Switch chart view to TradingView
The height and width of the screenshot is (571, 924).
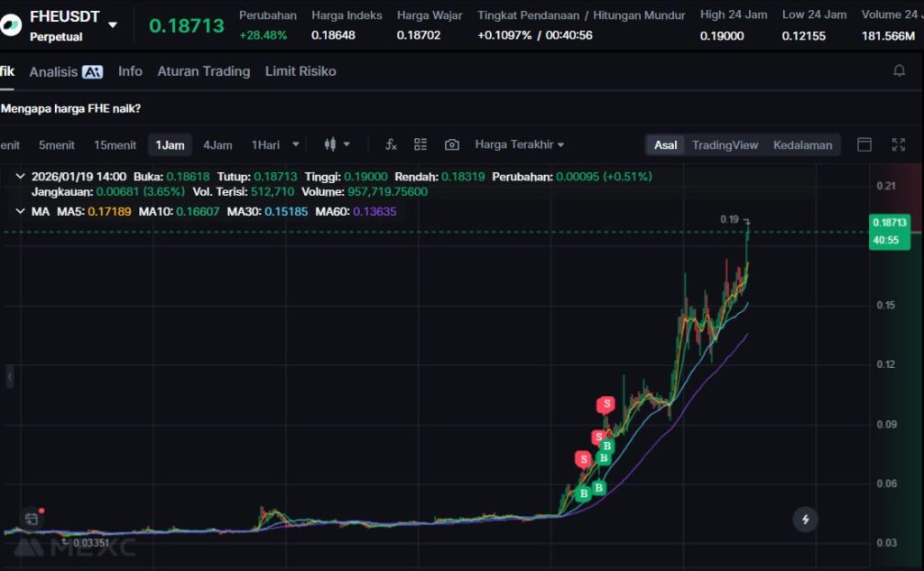click(725, 144)
